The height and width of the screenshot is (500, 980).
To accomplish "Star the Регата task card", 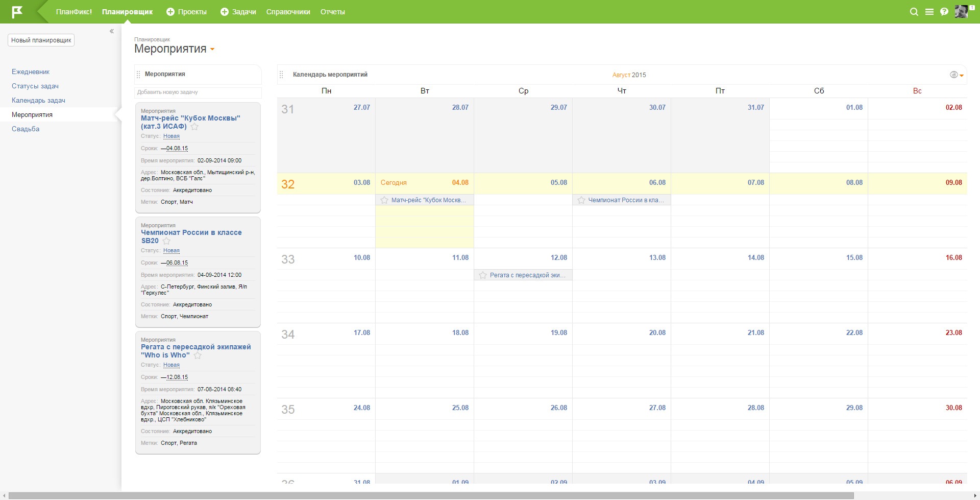I will (x=198, y=355).
